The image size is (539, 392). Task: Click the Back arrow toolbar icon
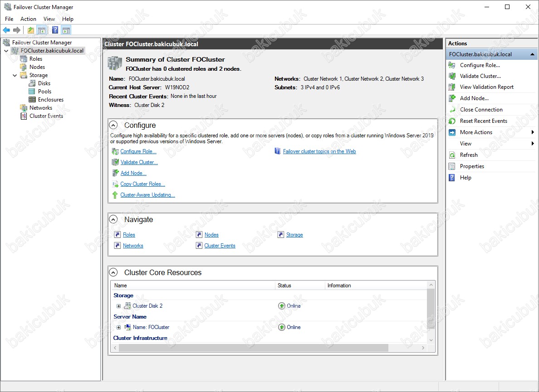pos(6,30)
